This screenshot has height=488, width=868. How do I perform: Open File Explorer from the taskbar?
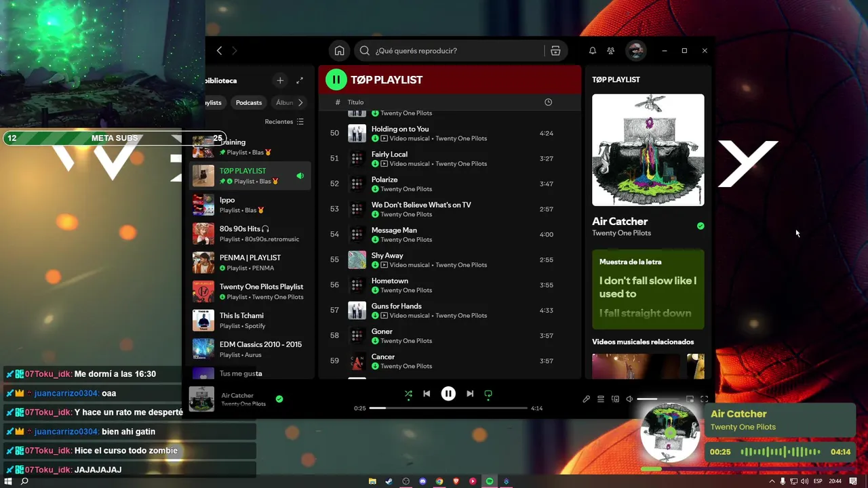pos(372,481)
